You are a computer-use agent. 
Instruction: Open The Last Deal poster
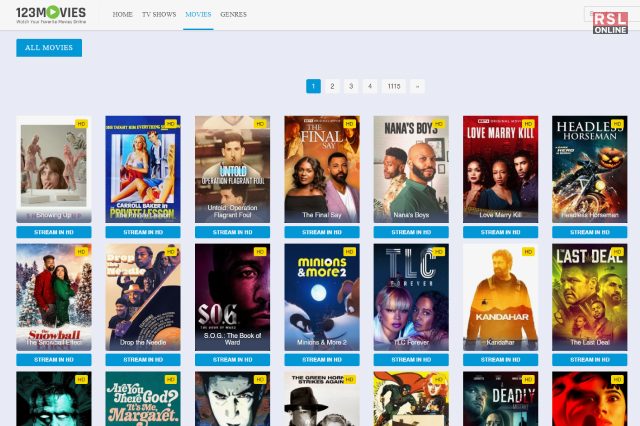589,297
